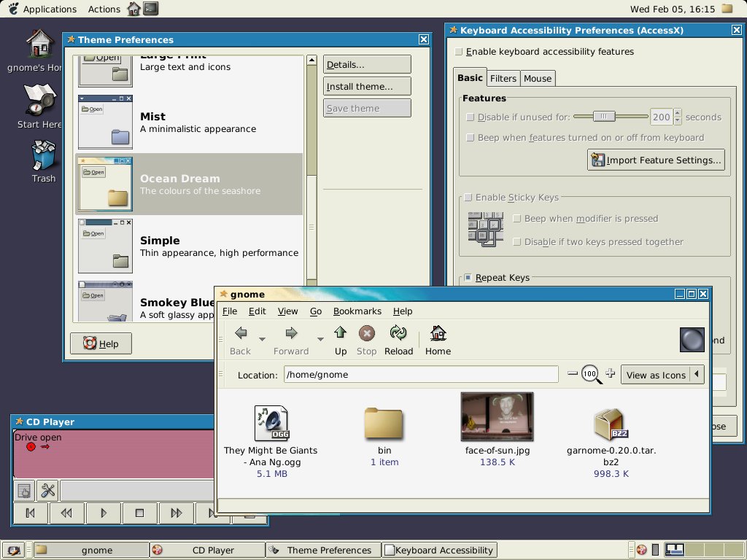747x560 pixels.
Task: Click the Details... button in Theme Preferences
Action: pyautogui.click(x=367, y=64)
